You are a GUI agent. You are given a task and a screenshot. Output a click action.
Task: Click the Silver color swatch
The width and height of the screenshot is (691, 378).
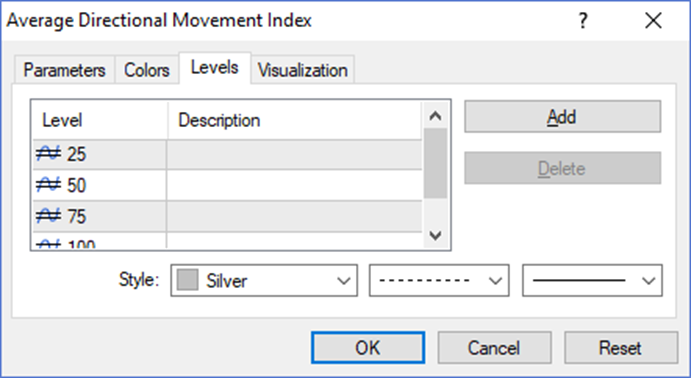(187, 280)
